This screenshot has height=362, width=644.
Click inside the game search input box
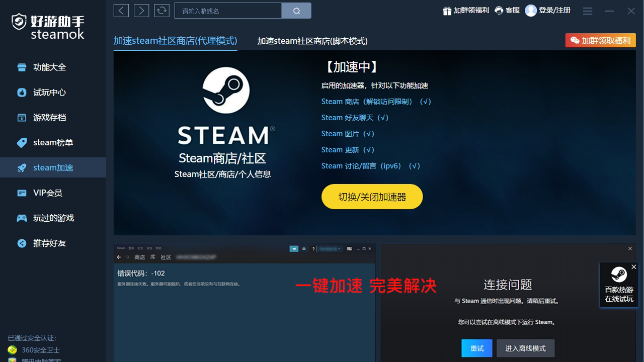click(227, 11)
